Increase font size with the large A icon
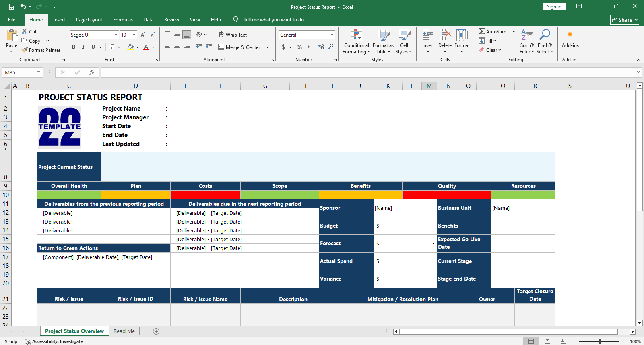This screenshot has height=345, width=644. pyautogui.click(x=143, y=35)
